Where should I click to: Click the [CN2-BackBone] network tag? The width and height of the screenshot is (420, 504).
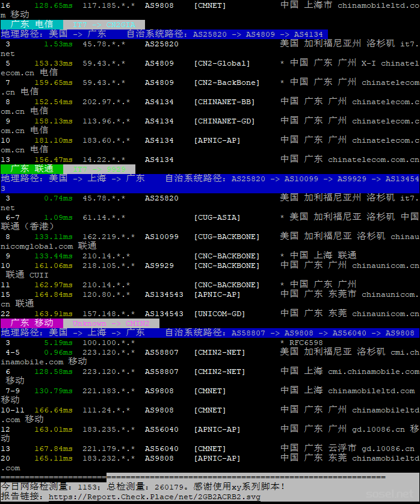(226, 82)
